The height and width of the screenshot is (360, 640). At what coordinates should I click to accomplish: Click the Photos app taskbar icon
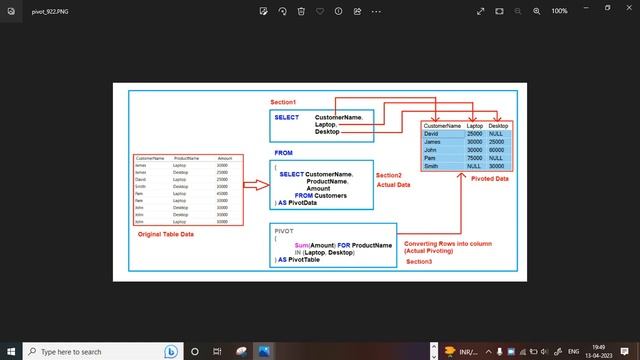(264, 351)
